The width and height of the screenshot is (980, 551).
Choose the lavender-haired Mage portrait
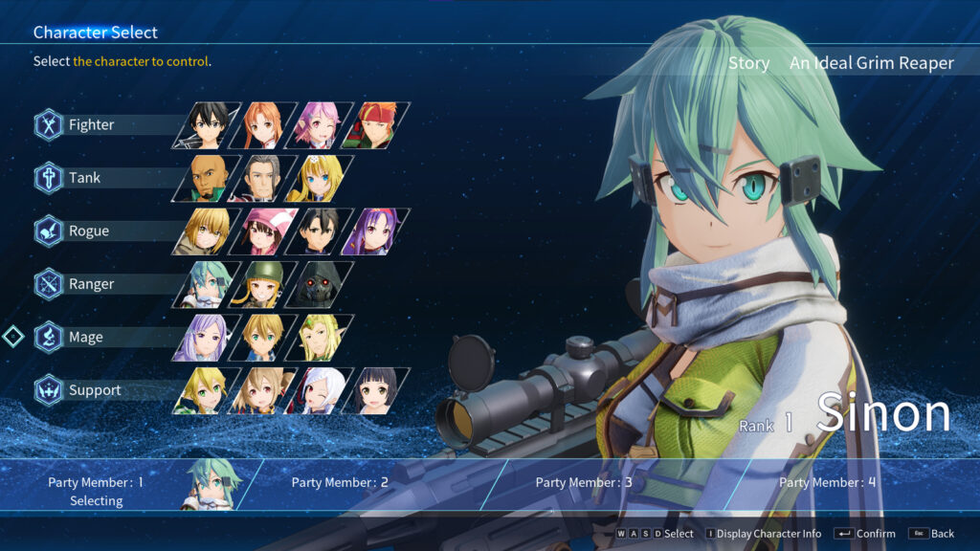point(207,338)
